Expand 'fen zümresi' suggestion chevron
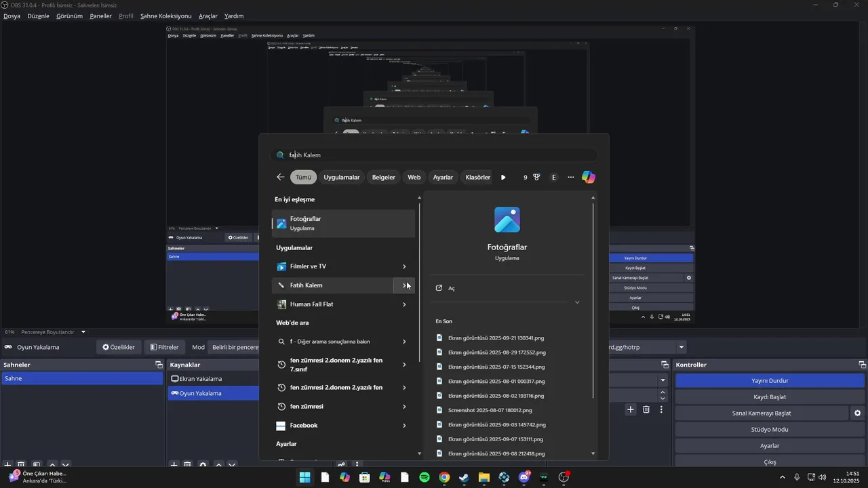The height and width of the screenshot is (488, 868). point(404,407)
